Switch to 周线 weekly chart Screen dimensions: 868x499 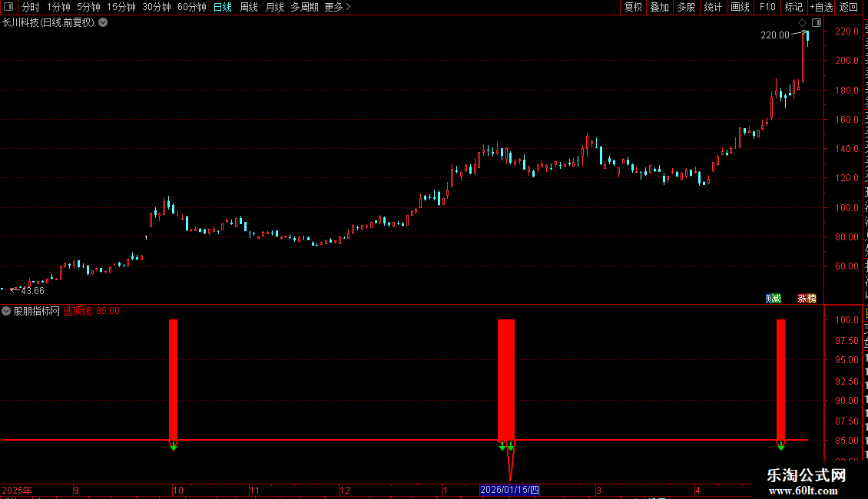(249, 7)
